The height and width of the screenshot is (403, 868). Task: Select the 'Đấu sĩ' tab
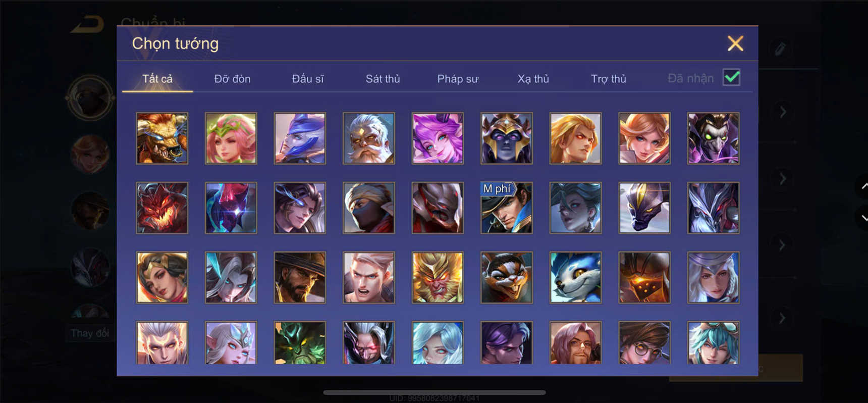(308, 79)
